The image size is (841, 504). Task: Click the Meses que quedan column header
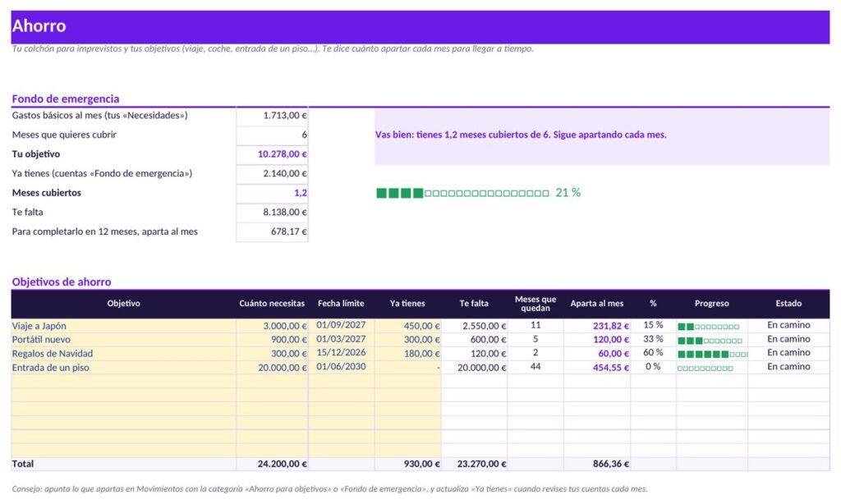click(535, 304)
